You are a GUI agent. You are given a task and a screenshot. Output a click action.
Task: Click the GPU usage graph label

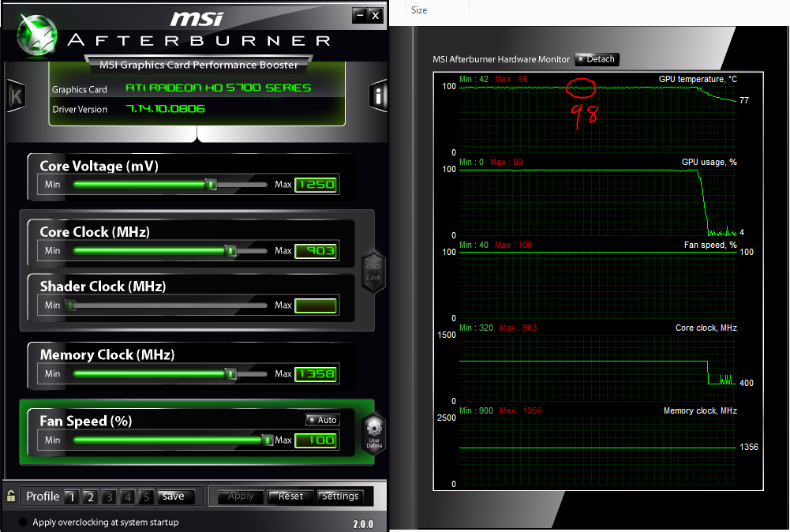[x=709, y=163]
